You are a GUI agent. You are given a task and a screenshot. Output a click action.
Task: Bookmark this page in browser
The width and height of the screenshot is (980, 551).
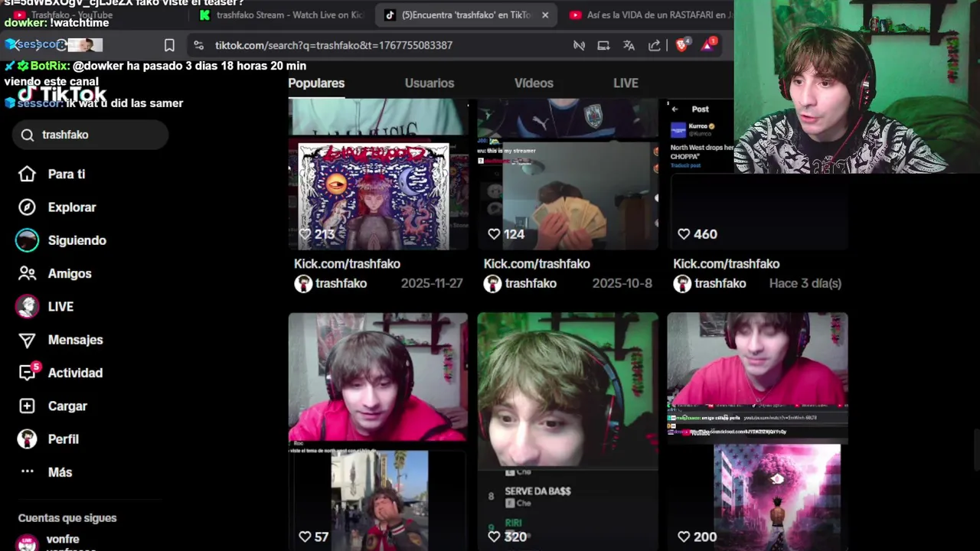pyautogui.click(x=169, y=45)
